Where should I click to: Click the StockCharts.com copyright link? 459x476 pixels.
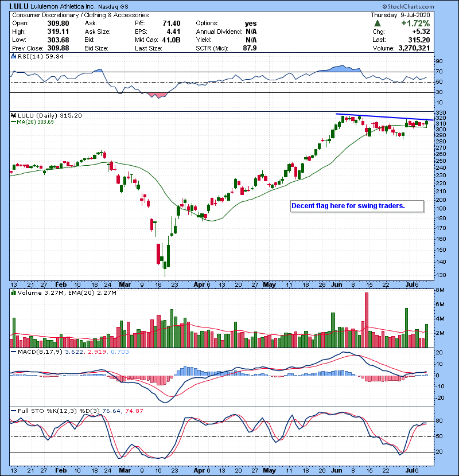click(x=427, y=6)
